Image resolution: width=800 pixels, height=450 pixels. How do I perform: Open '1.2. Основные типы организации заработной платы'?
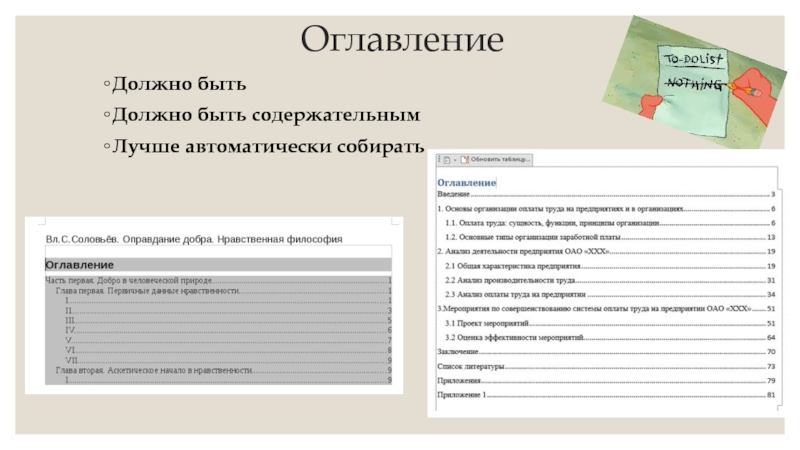coord(610,237)
